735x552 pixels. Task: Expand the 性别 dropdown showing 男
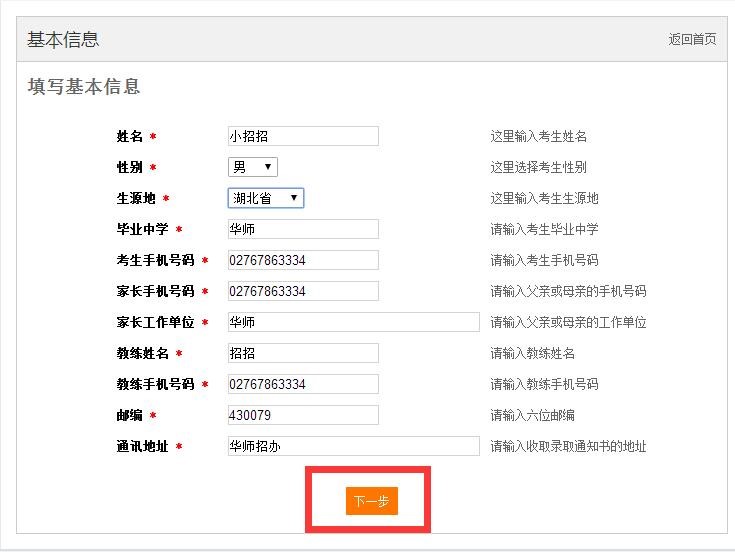coord(253,167)
